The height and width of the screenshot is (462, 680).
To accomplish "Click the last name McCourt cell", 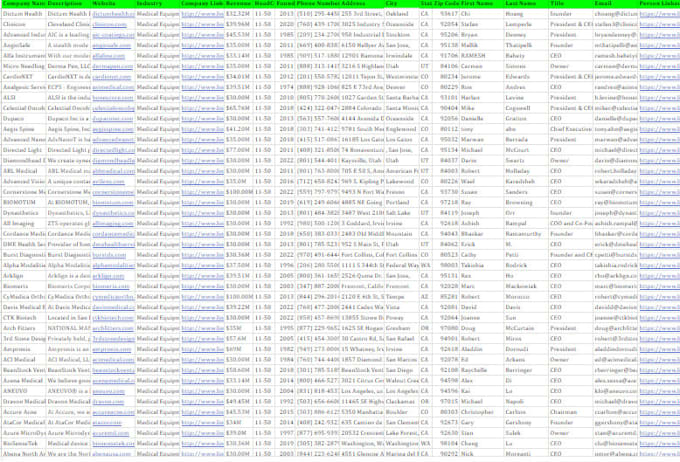I will pyautogui.click(x=526, y=150).
